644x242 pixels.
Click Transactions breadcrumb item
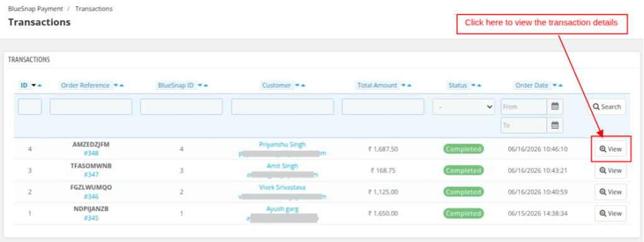(x=94, y=9)
